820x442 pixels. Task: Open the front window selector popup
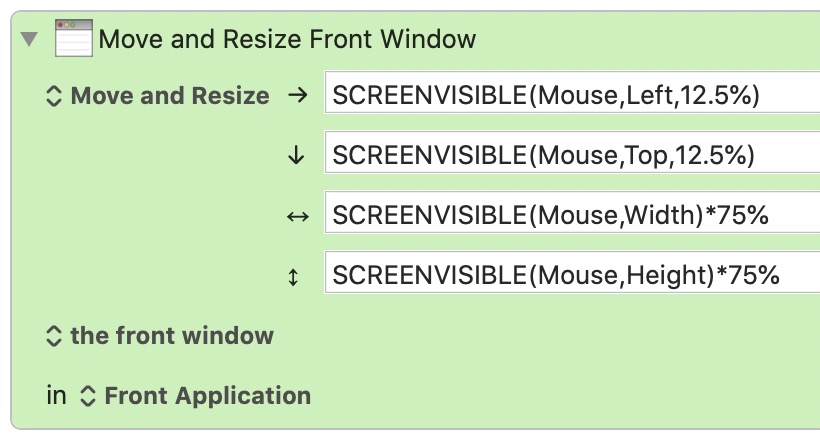(160, 336)
